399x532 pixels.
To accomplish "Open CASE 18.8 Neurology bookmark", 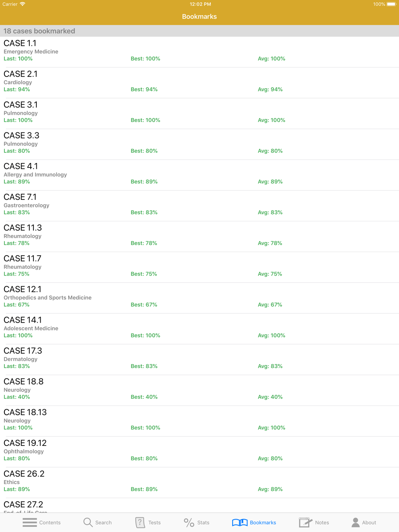I will click(x=199, y=390).
